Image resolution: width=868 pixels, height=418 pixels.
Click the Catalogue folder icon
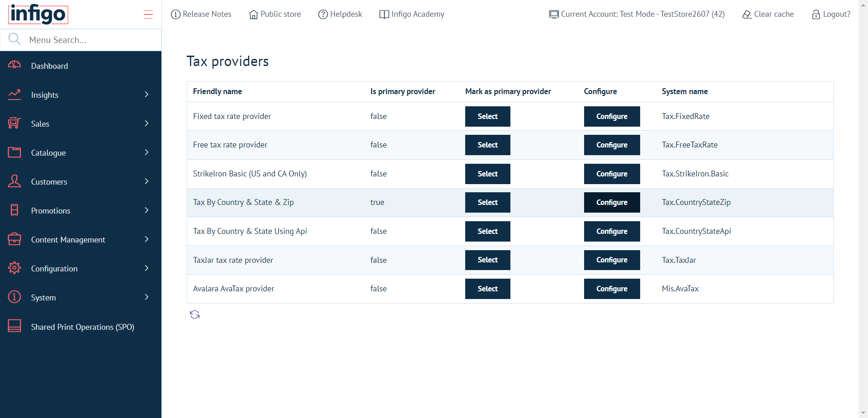coord(14,152)
